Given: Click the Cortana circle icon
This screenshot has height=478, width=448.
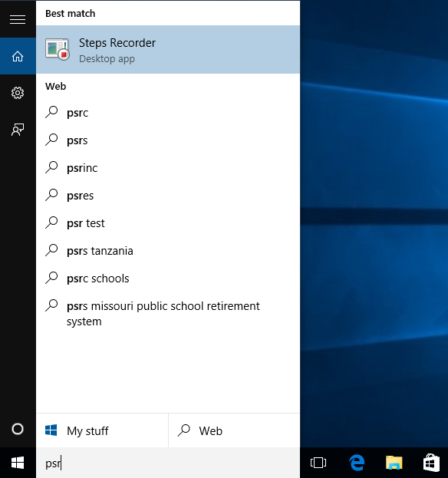Looking at the screenshot, I should coord(18,429).
